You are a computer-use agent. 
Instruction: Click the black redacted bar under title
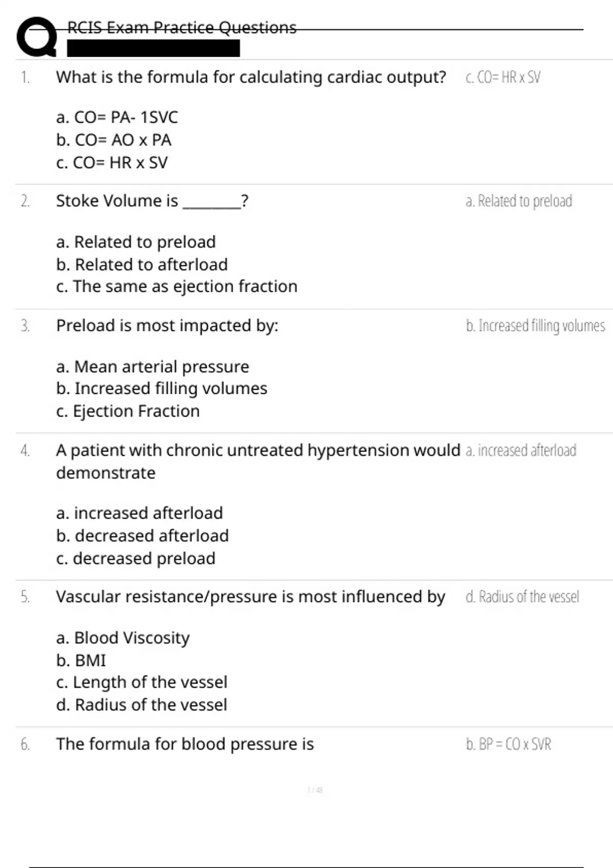click(153, 49)
